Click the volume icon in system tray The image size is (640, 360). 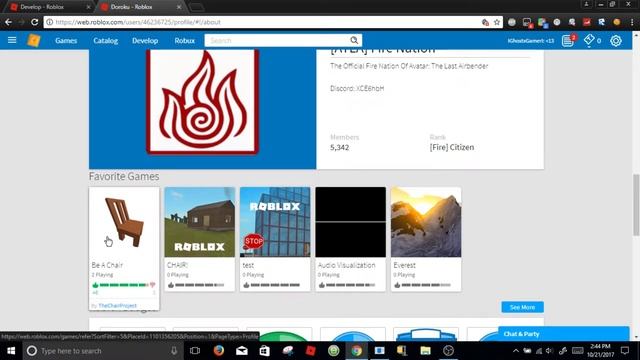(x=549, y=351)
